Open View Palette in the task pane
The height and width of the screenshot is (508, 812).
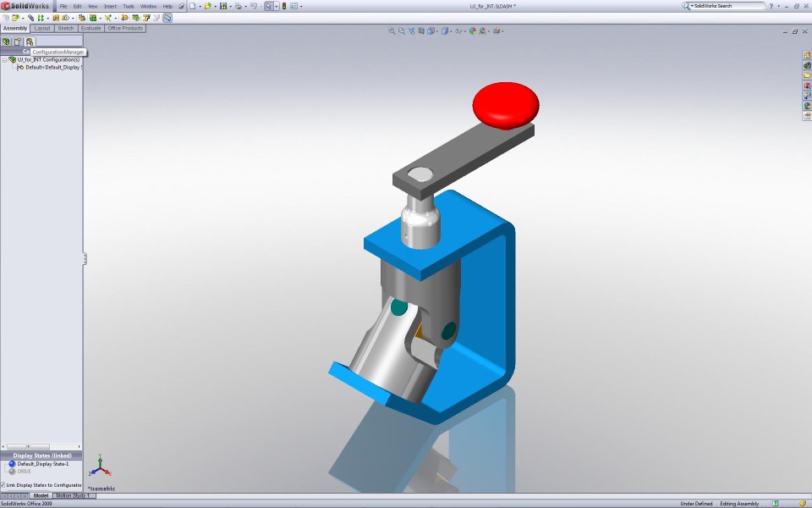pos(807,96)
